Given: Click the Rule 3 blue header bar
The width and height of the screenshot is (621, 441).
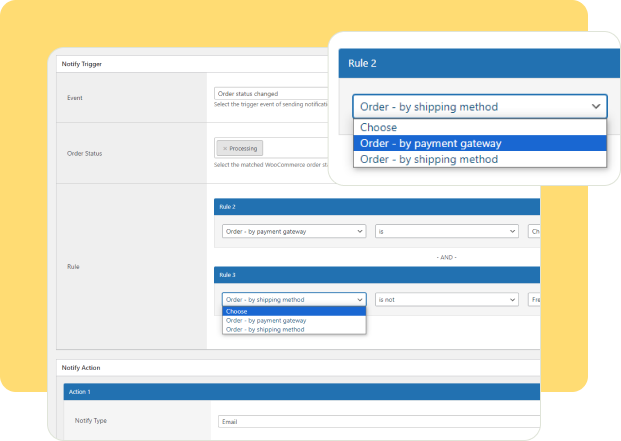Looking at the screenshot, I should click(x=376, y=274).
